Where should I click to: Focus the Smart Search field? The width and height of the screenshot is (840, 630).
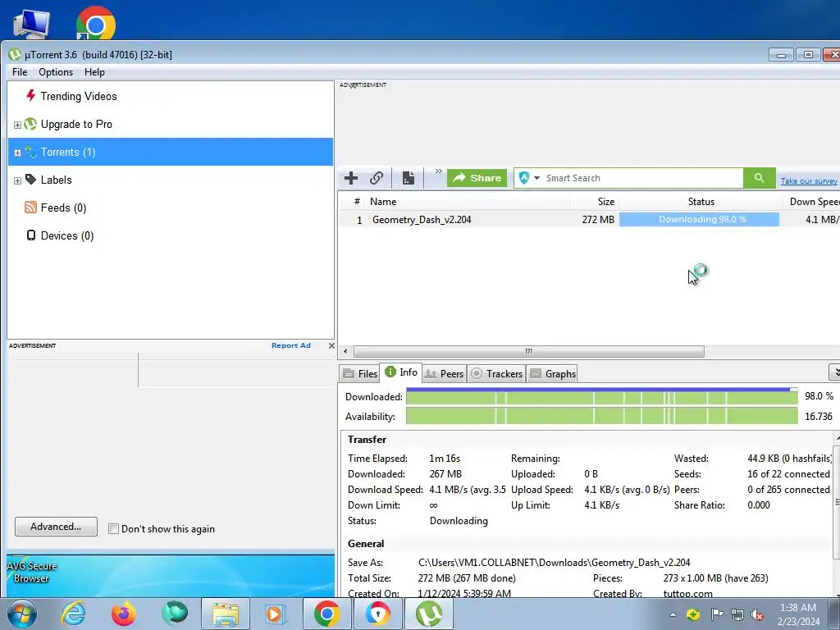tap(643, 178)
